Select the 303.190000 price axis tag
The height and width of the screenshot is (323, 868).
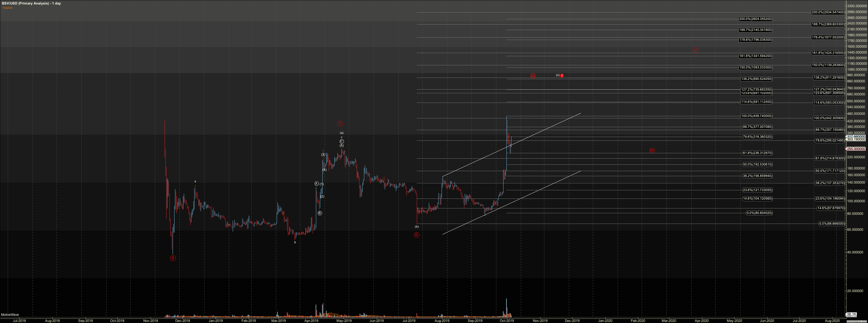click(x=856, y=139)
